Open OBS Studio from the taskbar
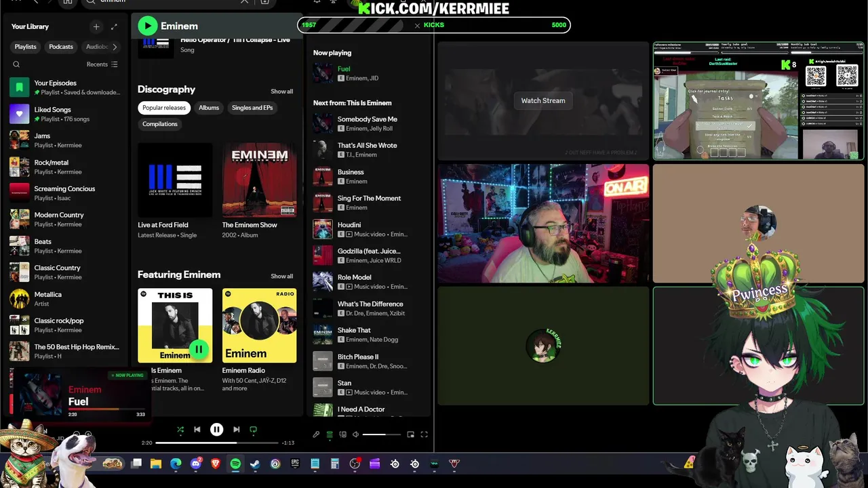 coord(355,464)
